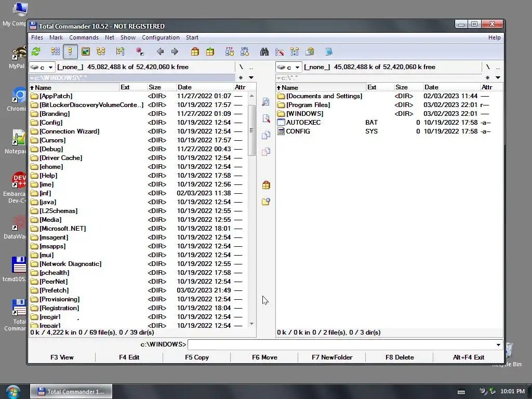Sort left panel by Date column header
Viewport: 532px width, 399px height.
tap(205, 87)
